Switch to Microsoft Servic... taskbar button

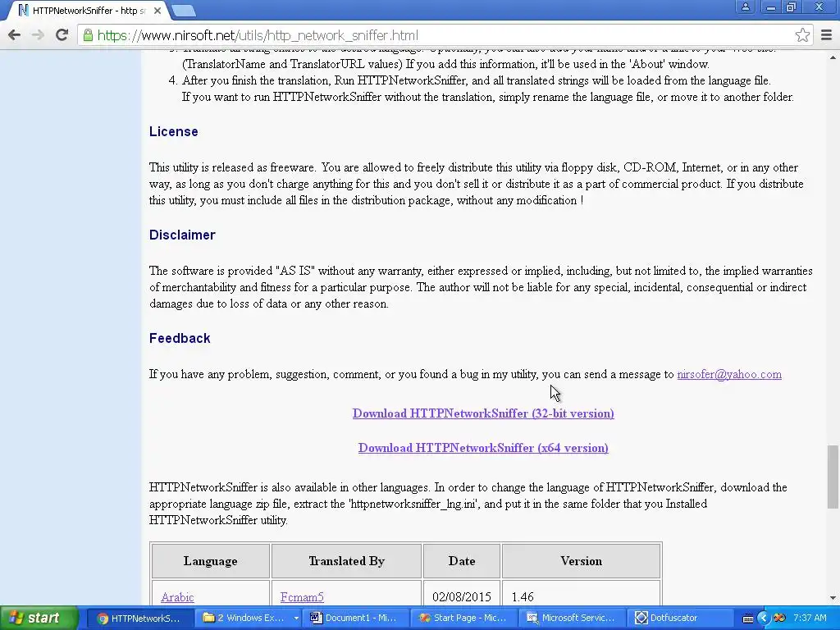(x=571, y=619)
